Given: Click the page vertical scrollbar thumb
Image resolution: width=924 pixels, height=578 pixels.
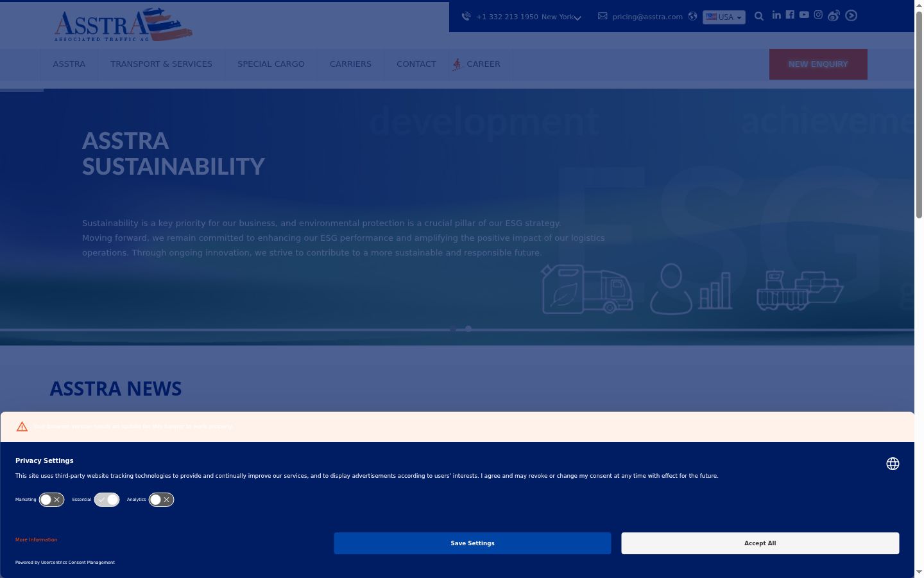Looking at the screenshot, I should pyautogui.click(x=919, y=114).
